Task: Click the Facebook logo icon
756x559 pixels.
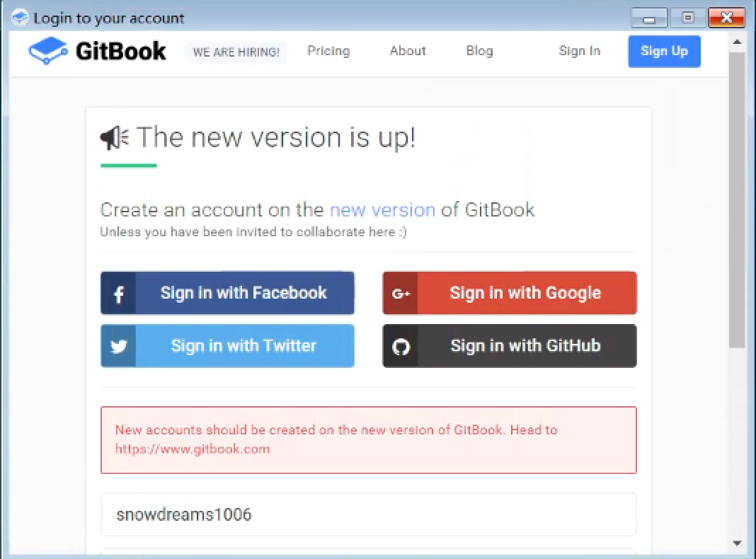Action: tap(119, 294)
